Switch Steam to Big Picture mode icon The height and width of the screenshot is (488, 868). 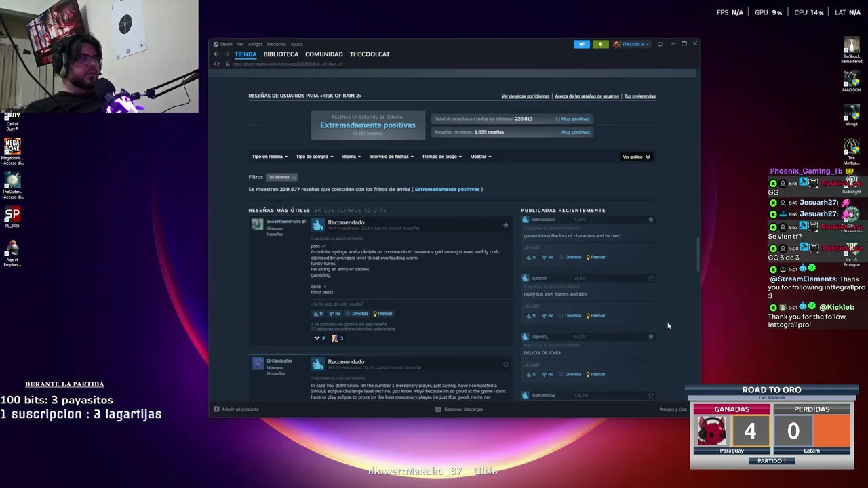click(660, 44)
